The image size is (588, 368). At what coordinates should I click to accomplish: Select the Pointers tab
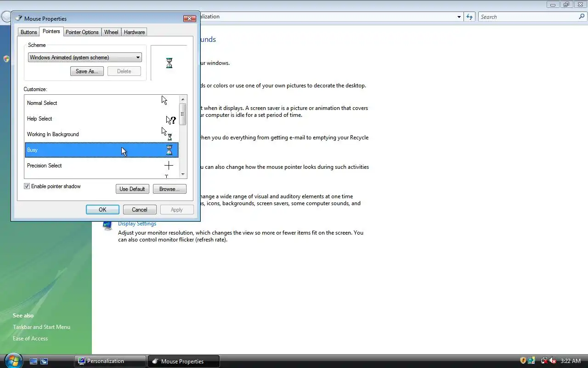coord(51,31)
